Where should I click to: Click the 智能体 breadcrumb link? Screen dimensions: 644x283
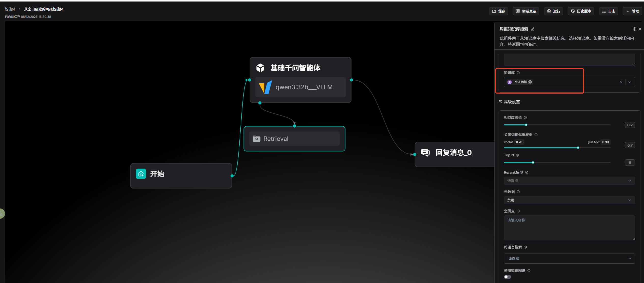pyautogui.click(x=10, y=9)
